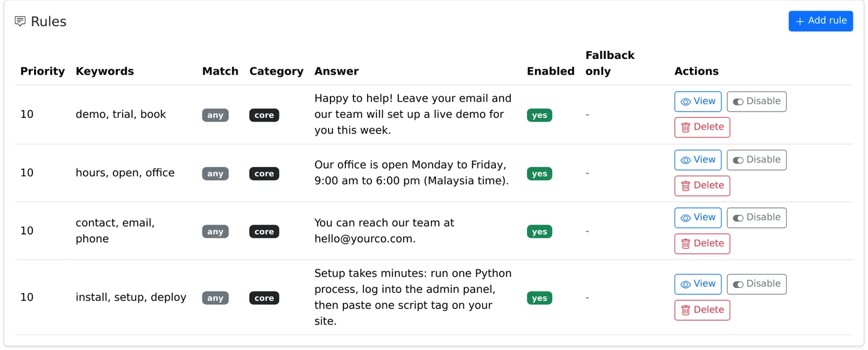This screenshot has height=350, width=868.
Task: View the demo, trial, book rule
Action: [x=697, y=102]
